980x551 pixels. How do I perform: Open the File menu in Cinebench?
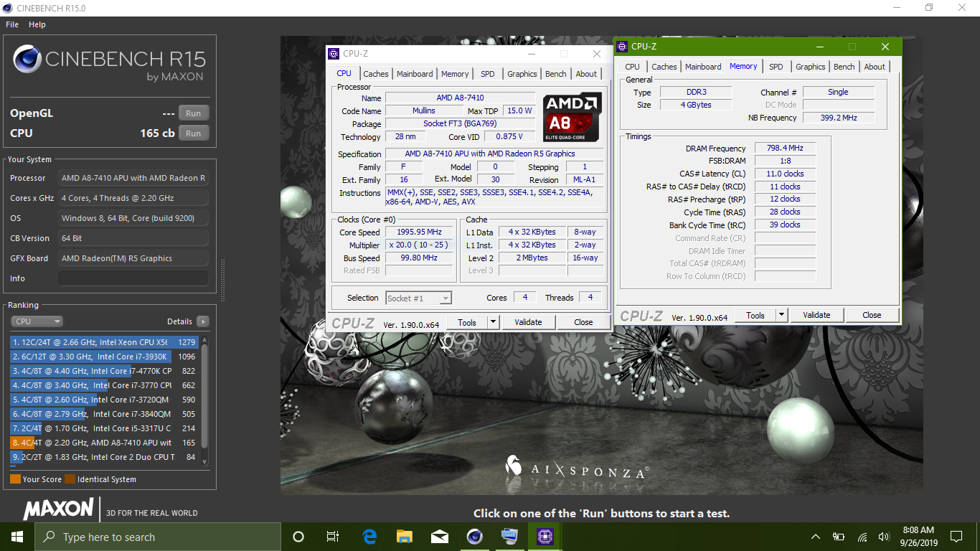point(12,24)
